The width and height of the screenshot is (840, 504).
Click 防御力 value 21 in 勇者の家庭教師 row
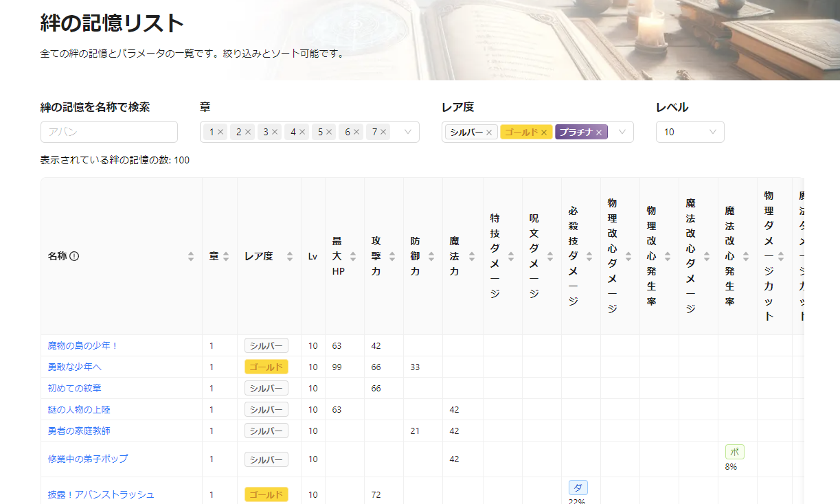[x=415, y=431]
